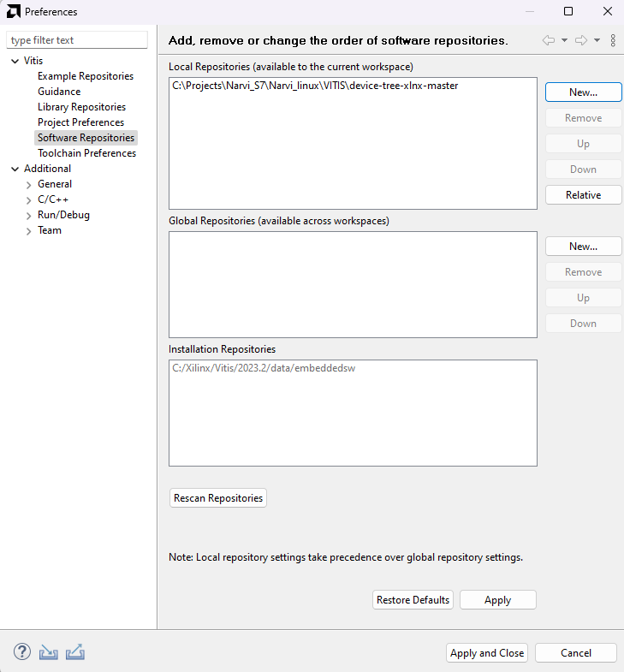The image size is (624, 672).
Task: Select Toolchain Preferences in the tree
Action: [86, 153]
